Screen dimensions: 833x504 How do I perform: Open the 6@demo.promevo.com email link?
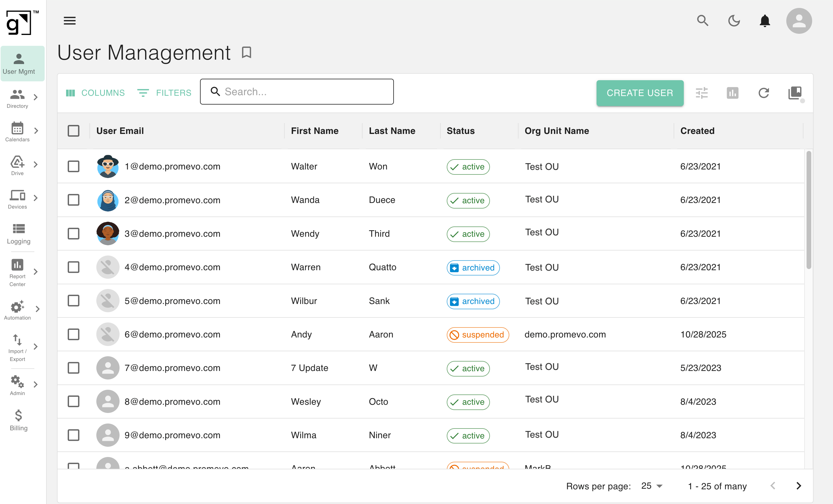point(172,334)
